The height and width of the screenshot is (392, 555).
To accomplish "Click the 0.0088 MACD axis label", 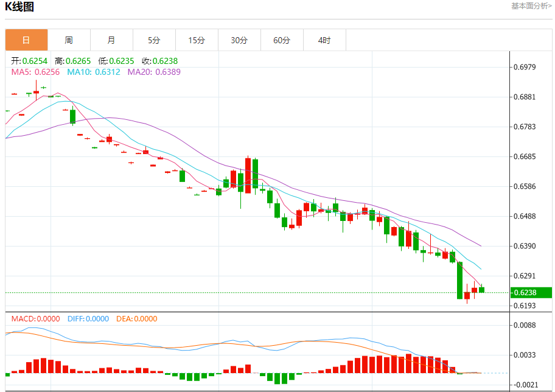I will point(525,325).
